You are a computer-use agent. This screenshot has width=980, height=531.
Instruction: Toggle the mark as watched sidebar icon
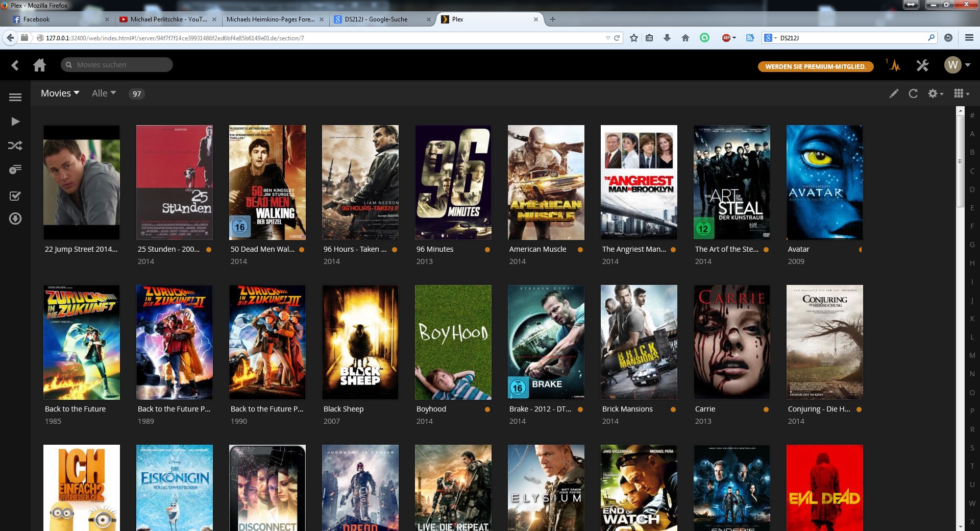point(15,196)
